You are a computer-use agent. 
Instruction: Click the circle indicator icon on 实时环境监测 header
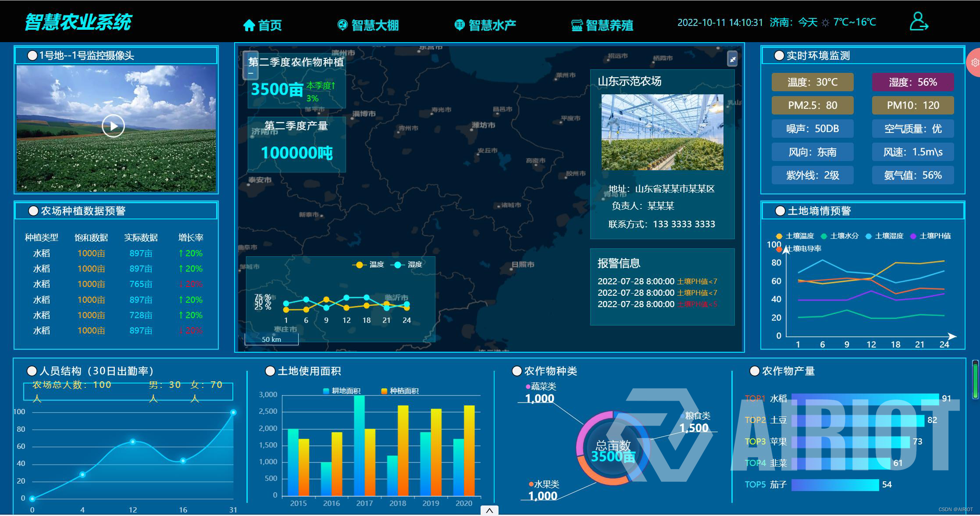click(779, 56)
